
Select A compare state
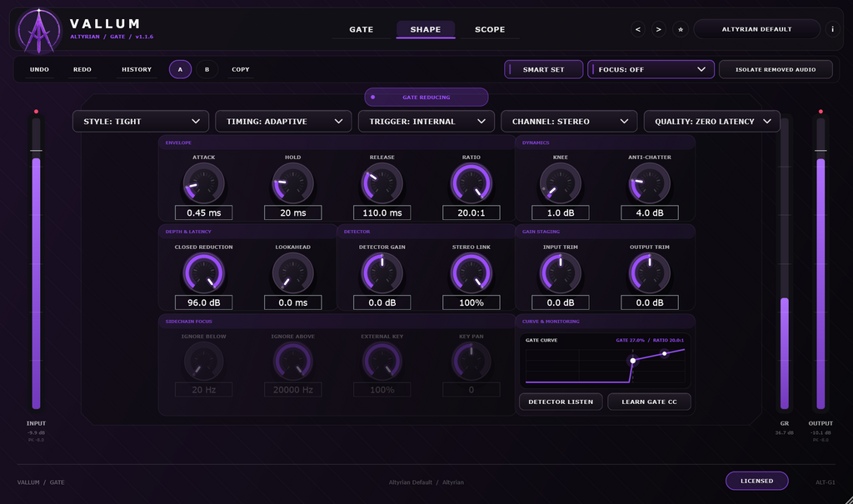(x=180, y=70)
